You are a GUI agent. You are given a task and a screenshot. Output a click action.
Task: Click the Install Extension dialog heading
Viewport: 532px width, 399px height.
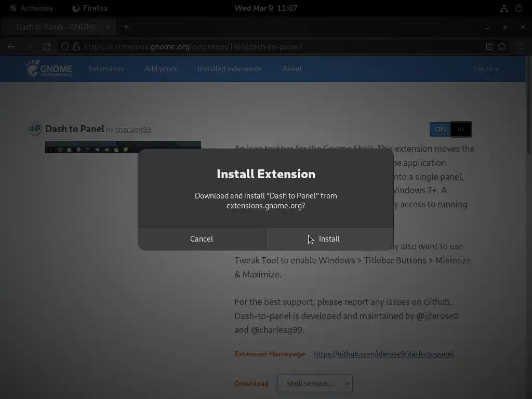tap(266, 174)
